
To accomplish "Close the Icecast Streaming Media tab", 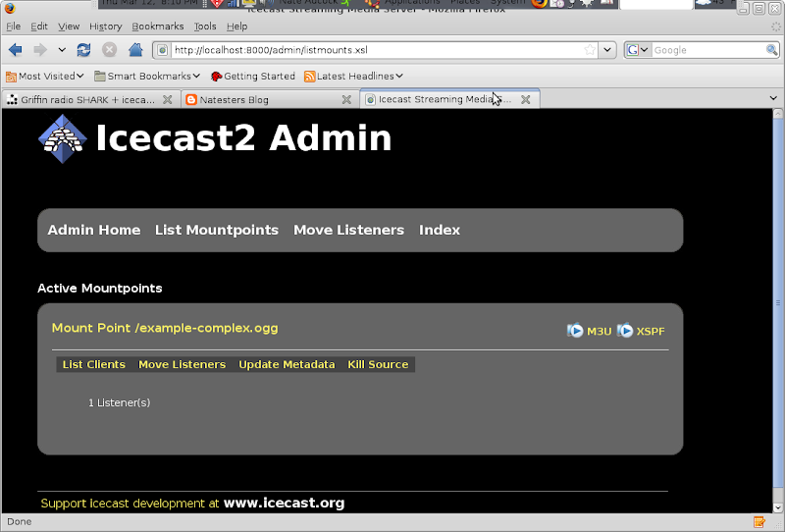I will pos(526,100).
